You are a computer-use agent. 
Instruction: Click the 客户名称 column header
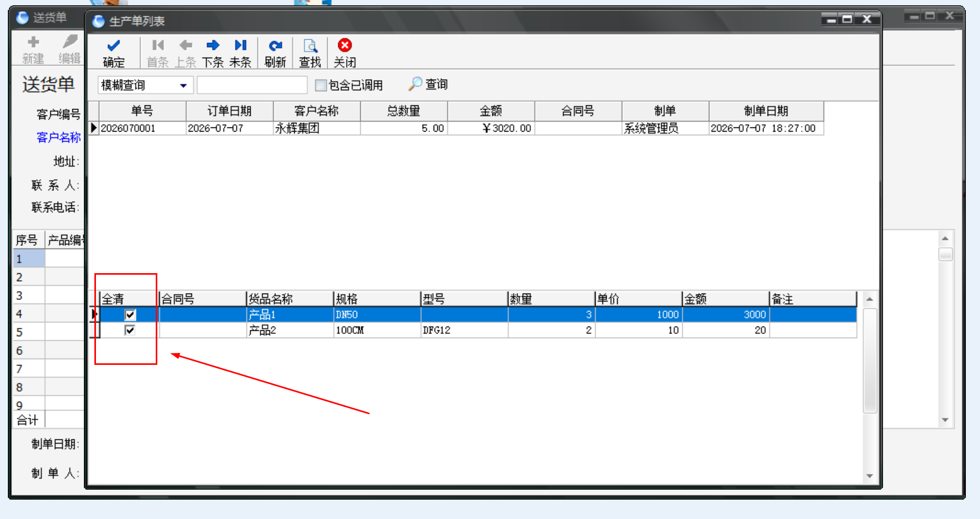coord(317,111)
